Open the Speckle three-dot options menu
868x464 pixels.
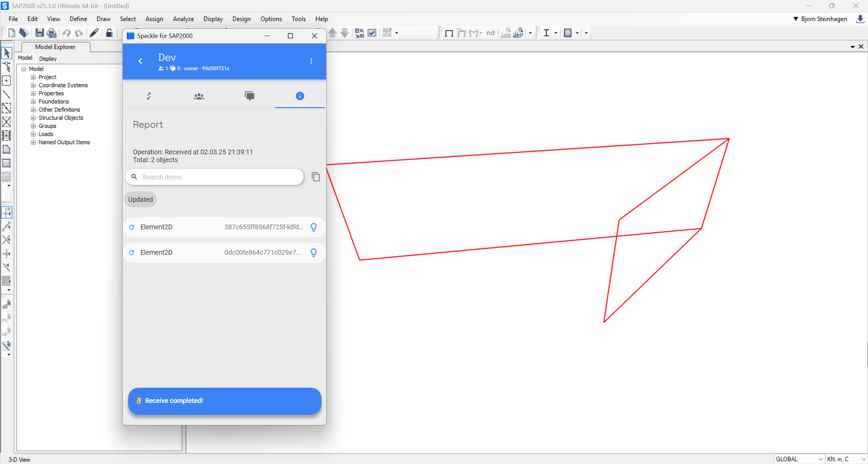coord(311,61)
